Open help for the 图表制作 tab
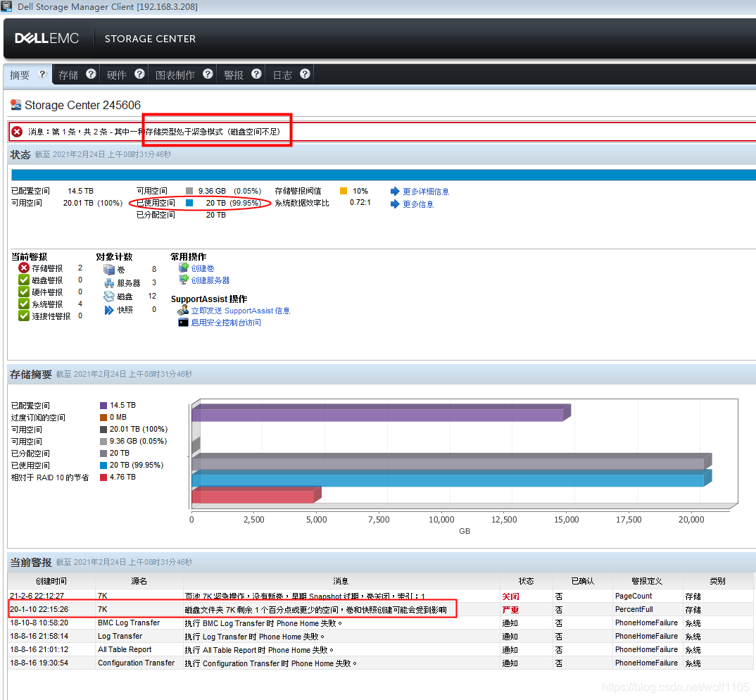The width and height of the screenshot is (756, 700). (x=208, y=74)
